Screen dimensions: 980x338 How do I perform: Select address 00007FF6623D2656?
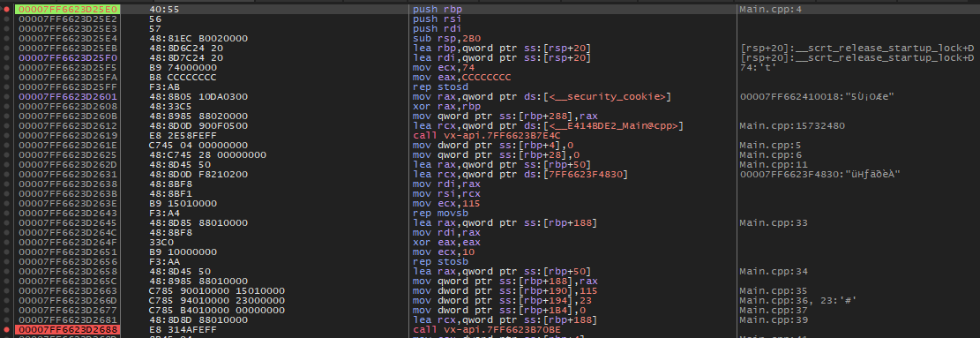(68, 261)
